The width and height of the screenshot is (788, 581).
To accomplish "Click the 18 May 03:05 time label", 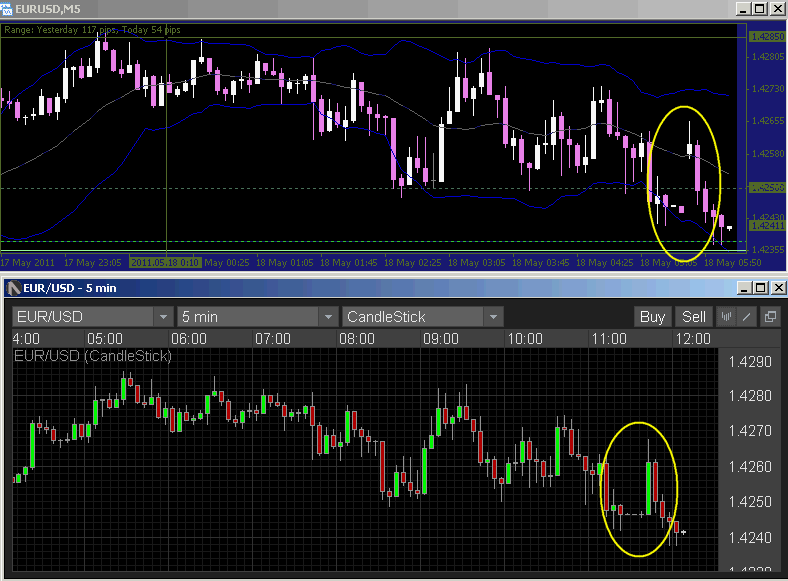I will coord(476,262).
